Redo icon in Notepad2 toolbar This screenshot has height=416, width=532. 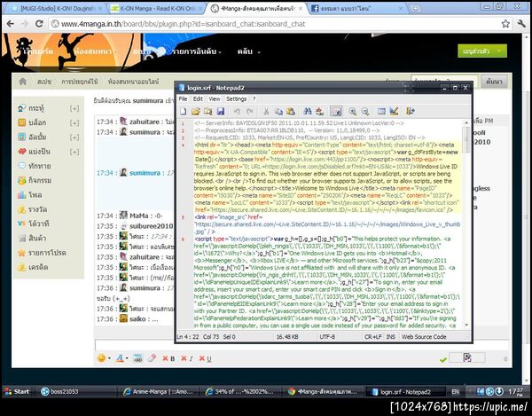[249, 111]
